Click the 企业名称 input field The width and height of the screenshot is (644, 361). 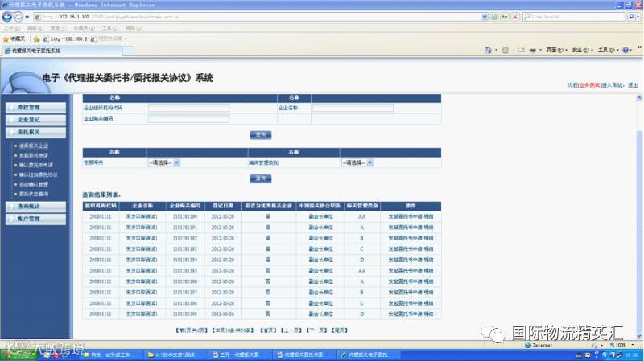click(353, 108)
